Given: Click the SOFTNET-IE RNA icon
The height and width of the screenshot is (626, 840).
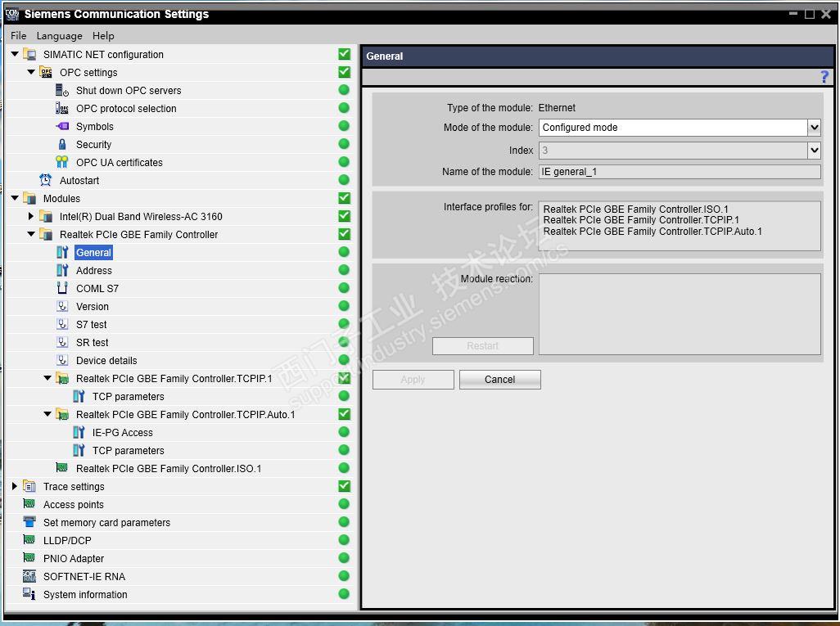Looking at the screenshot, I should click(x=29, y=576).
